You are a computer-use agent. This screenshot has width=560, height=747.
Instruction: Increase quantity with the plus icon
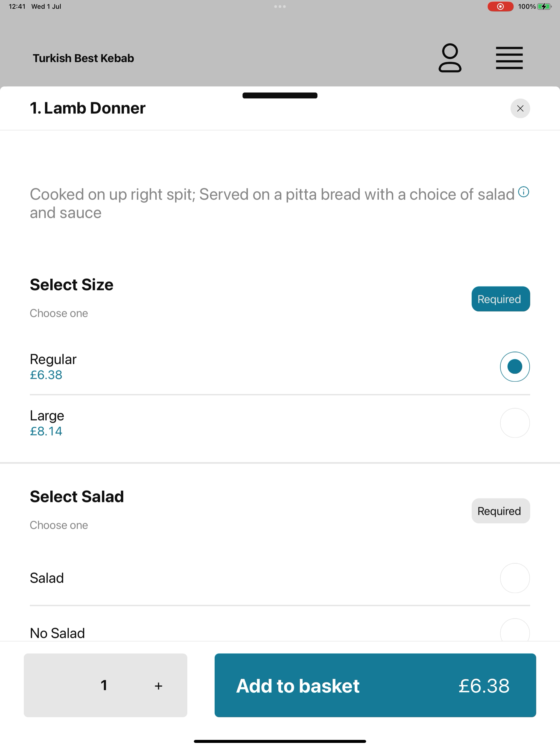tap(158, 686)
